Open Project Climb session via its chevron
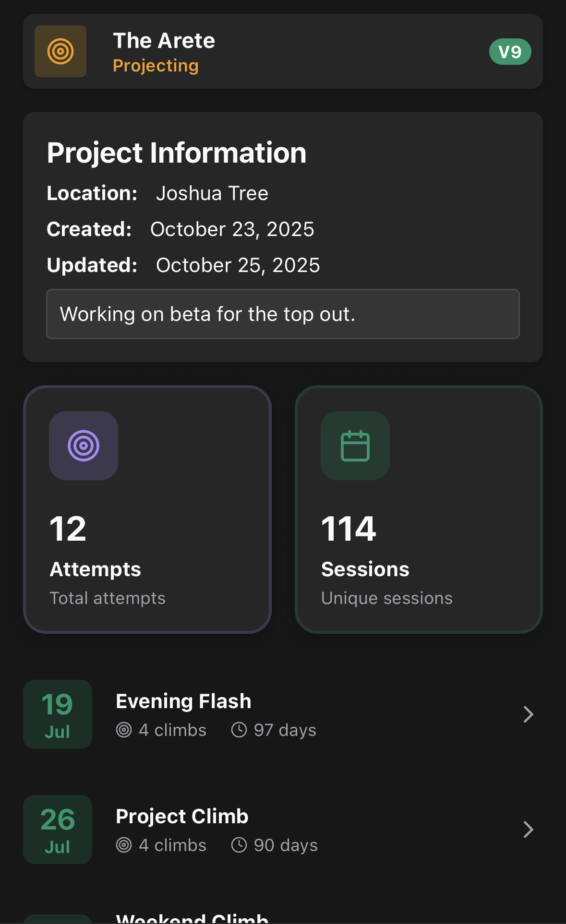Screen dimensions: 566x924 (x=528, y=829)
